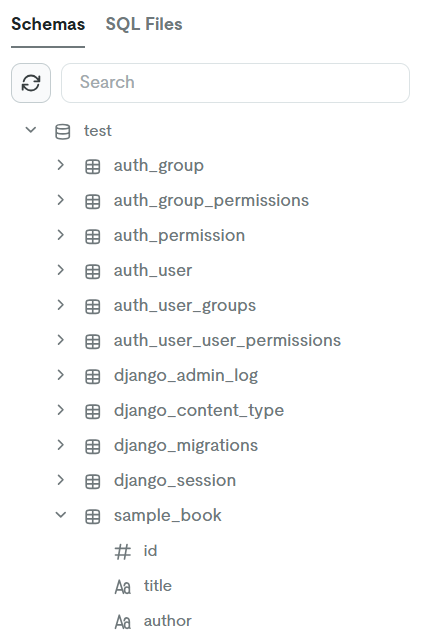This screenshot has height=644, width=426.
Task: Click the refresh schemas icon button
Action: pyautogui.click(x=31, y=83)
